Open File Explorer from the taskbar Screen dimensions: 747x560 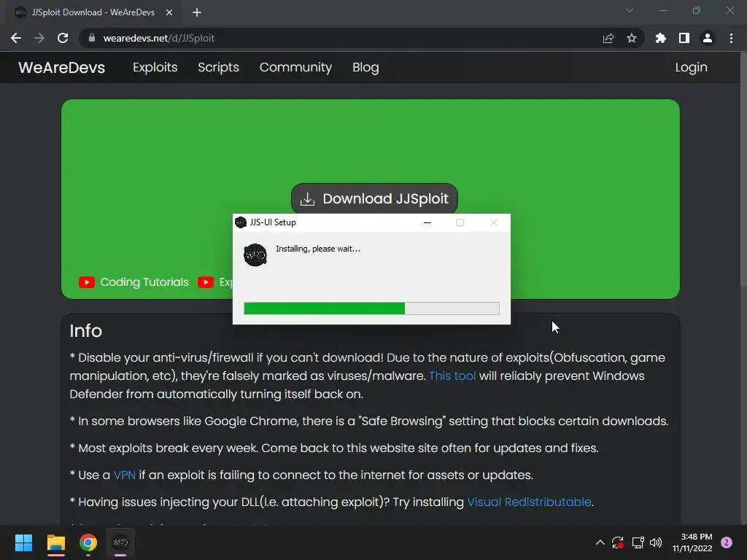[x=55, y=542]
